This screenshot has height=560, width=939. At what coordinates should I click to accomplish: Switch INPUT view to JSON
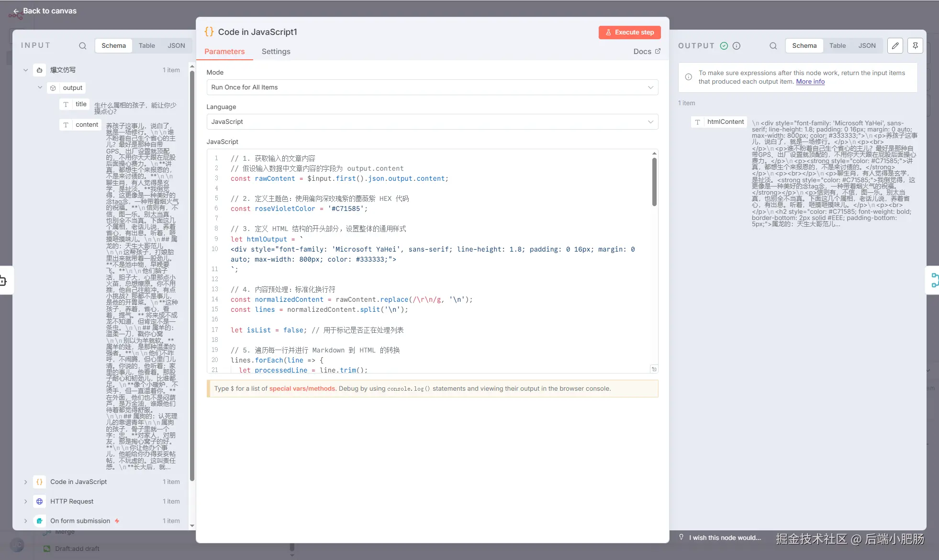point(176,45)
